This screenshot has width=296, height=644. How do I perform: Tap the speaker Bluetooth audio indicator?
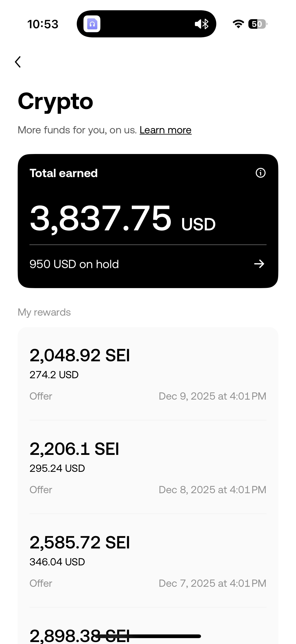(x=202, y=24)
